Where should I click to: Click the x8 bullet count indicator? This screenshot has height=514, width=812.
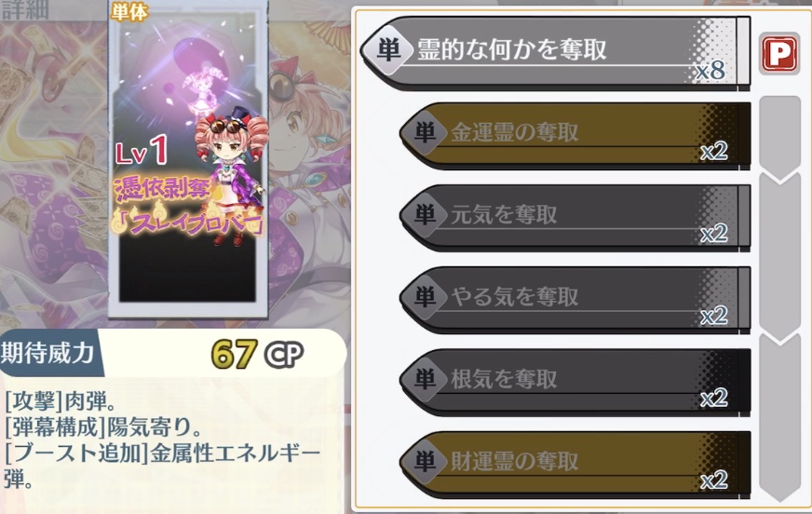pyautogui.click(x=710, y=71)
